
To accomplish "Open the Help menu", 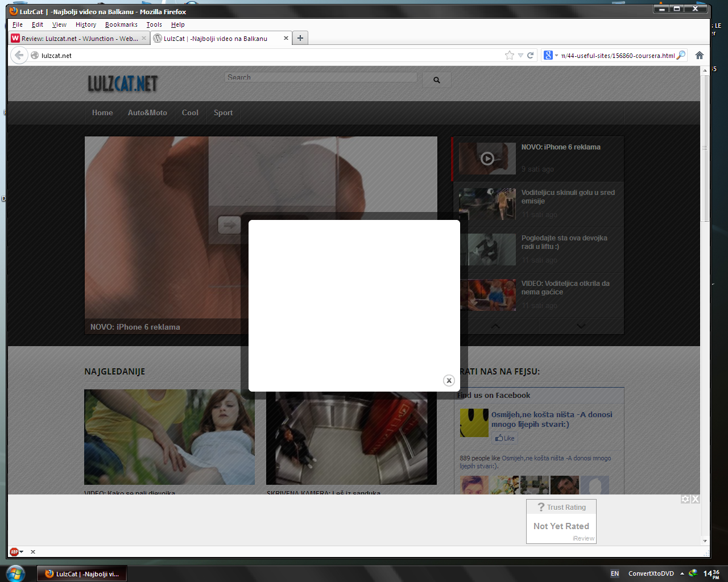I will point(178,24).
